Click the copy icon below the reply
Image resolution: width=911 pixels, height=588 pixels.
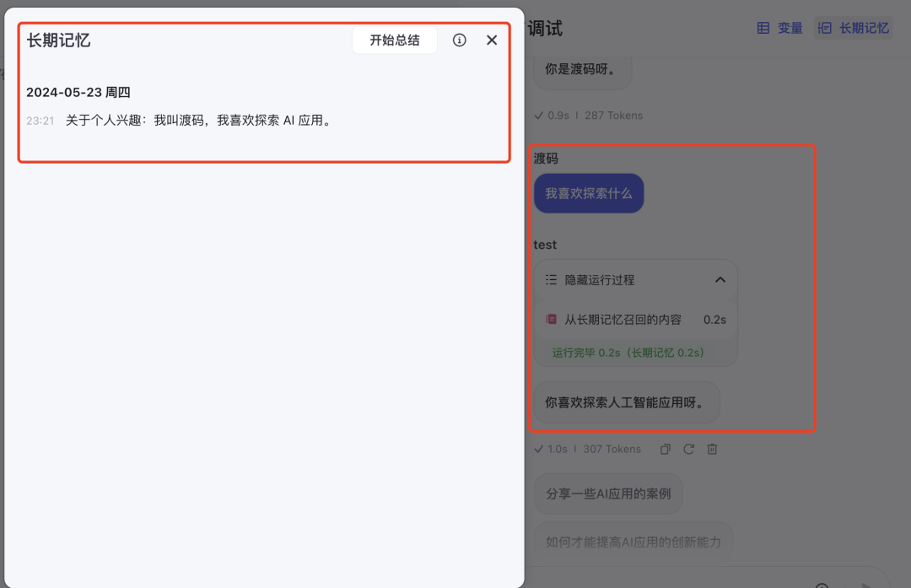665,449
